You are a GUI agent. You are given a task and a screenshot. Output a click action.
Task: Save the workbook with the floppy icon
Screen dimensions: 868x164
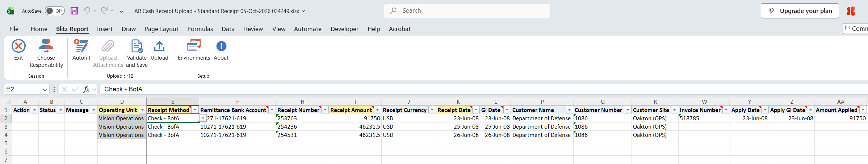pyautogui.click(x=74, y=11)
